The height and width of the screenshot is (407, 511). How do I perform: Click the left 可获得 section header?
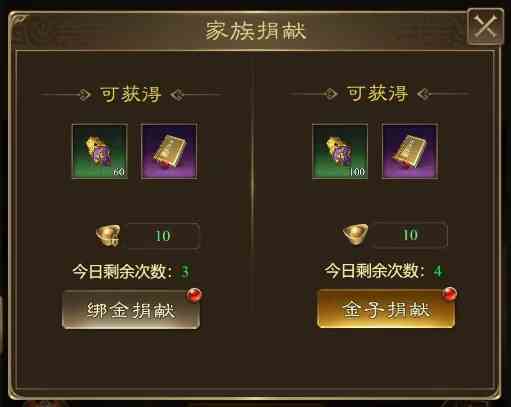pos(131,94)
